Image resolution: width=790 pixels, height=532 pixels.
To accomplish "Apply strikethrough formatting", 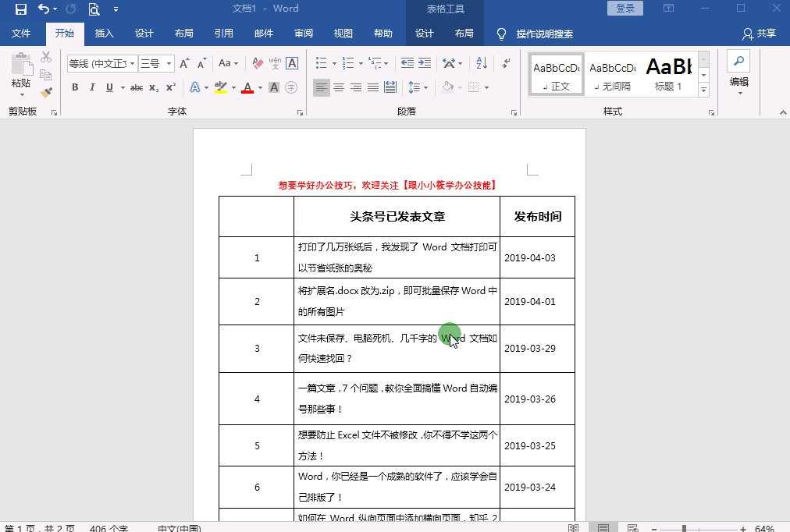I will 137,87.
